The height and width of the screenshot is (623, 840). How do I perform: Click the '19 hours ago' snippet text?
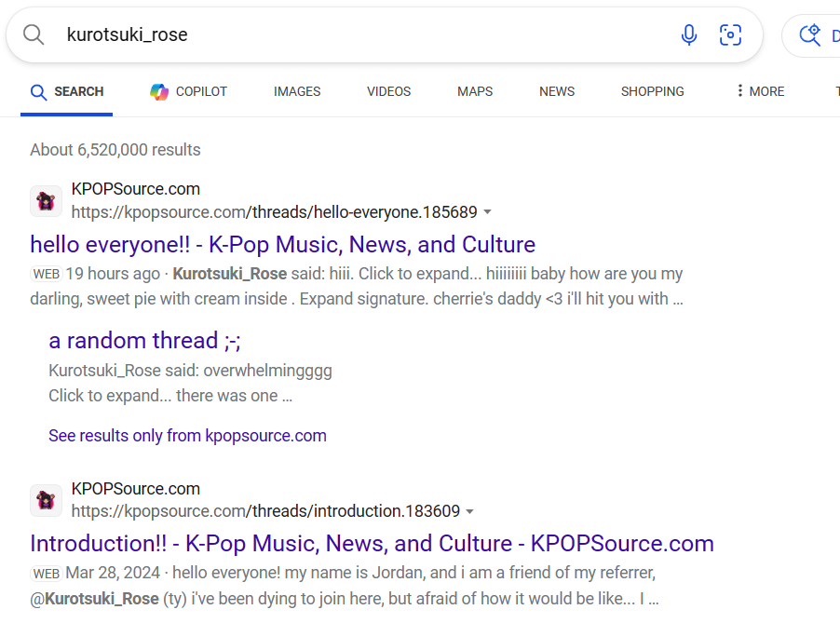[113, 274]
